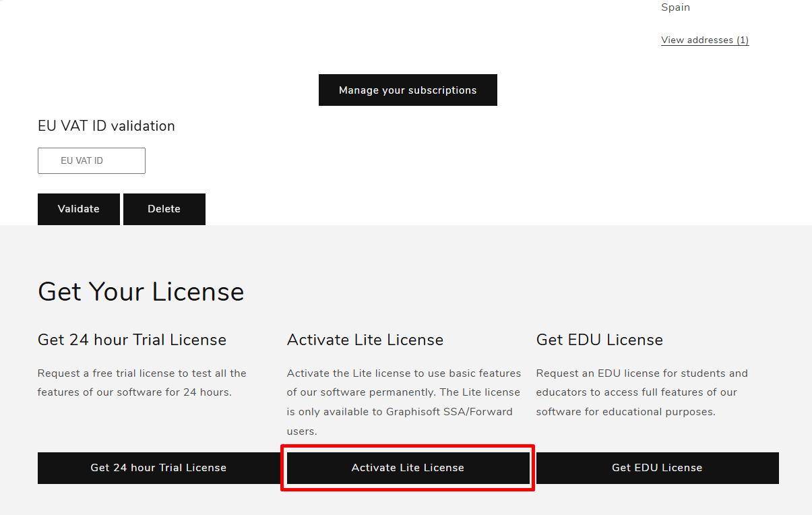Click the highlighted Activate Lite License button

[408, 467]
